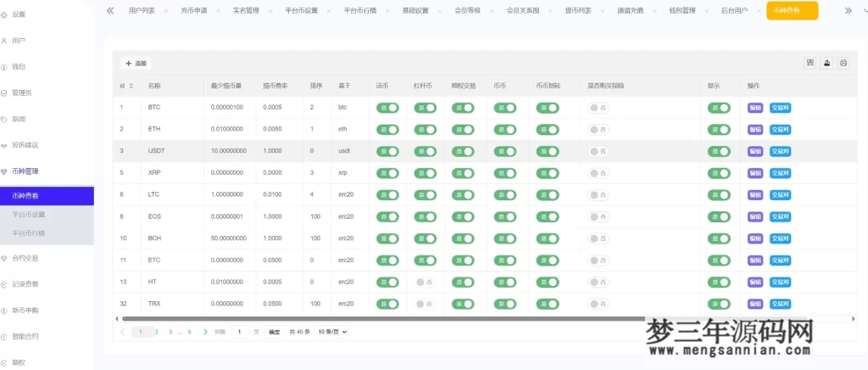Screen dimensions: 868x370
Task: Close the 用户列表 tab with its x
Action: [166, 11]
